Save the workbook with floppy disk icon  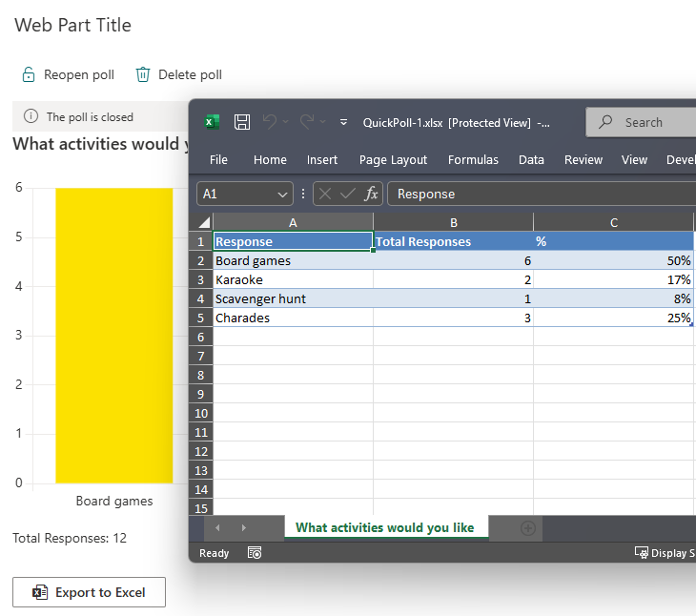(x=242, y=122)
